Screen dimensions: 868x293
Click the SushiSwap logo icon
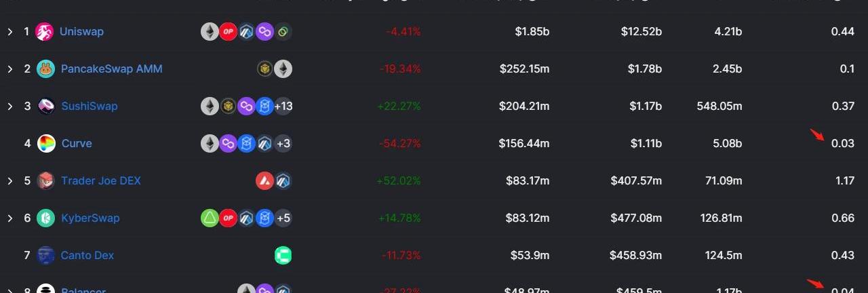pyautogui.click(x=46, y=106)
